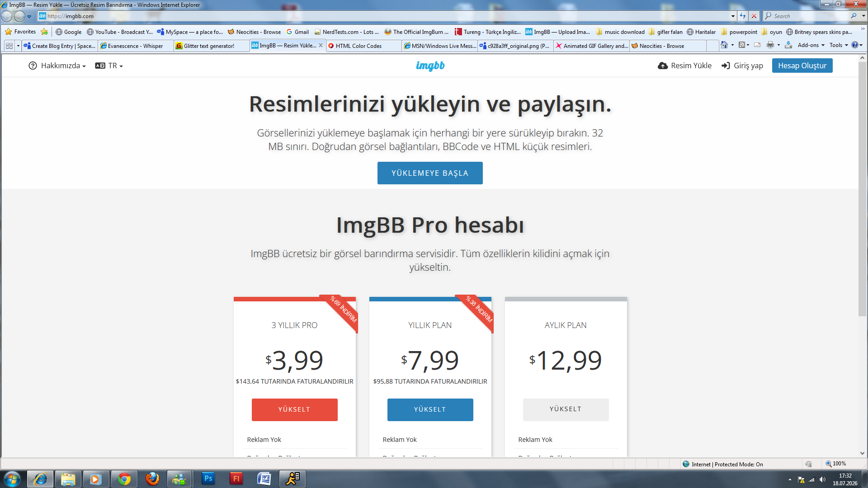Image resolution: width=868 pixels, height=488 pixels.
Task: Click the page's vertical scrollbar thumb
Action: (x=863, y=189)
